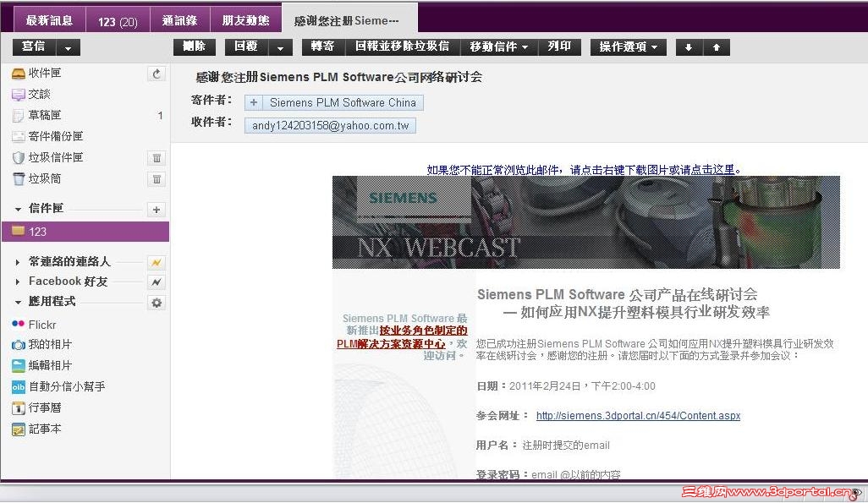Collapse the 應用程式 section
The image size is (868, 503).
point(18,303)
